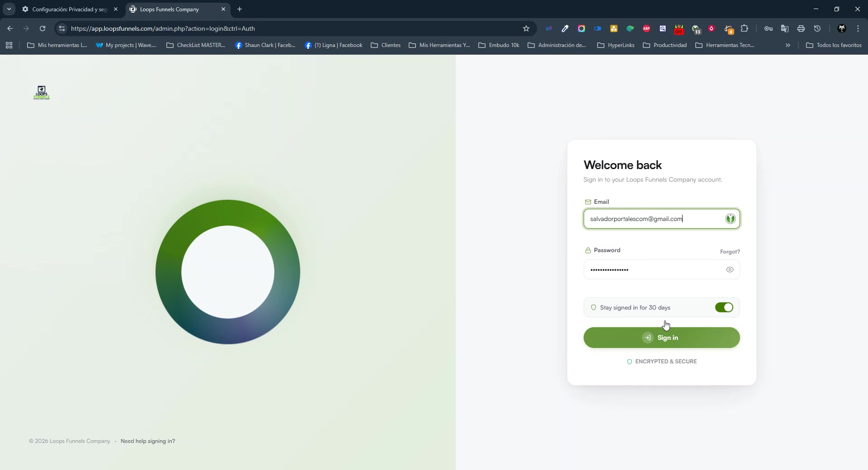
Task: Click the Loops Funnels logo
Action: coord(42,93)
